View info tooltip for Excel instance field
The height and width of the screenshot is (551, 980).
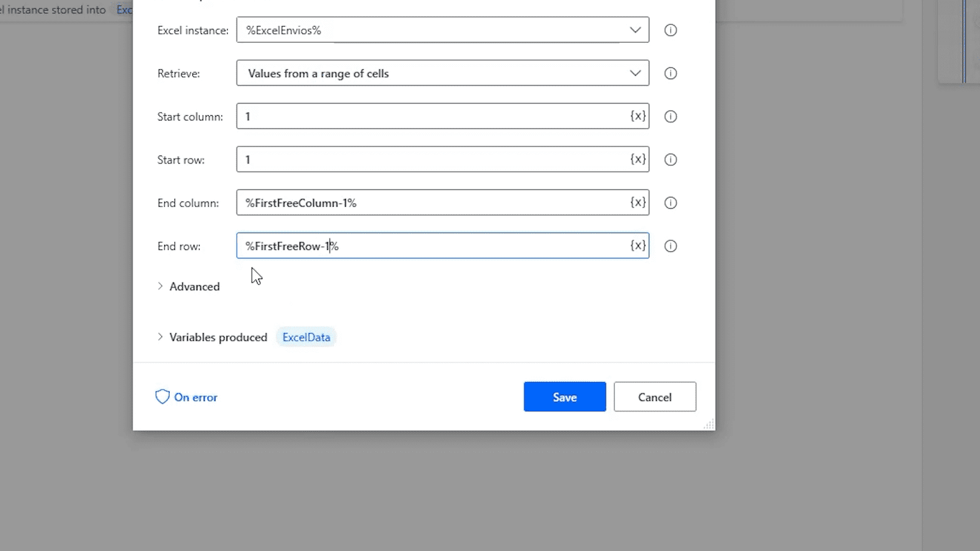[670, 30]
